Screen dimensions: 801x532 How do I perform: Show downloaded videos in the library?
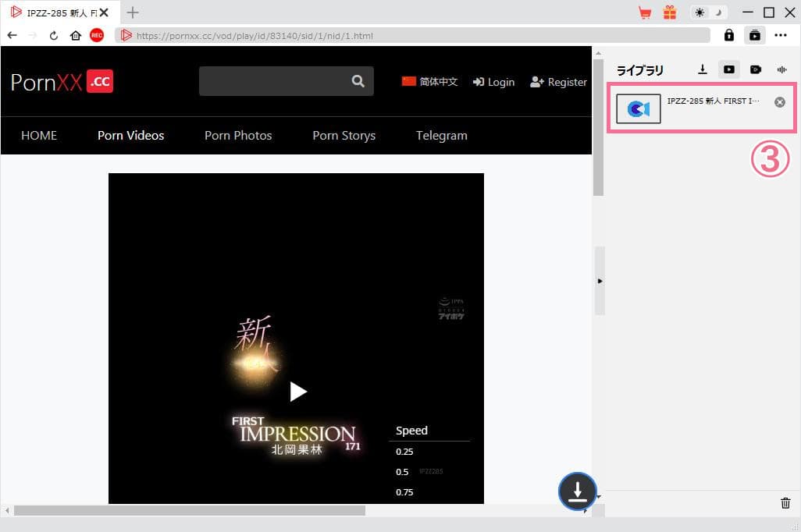(729, 69)
